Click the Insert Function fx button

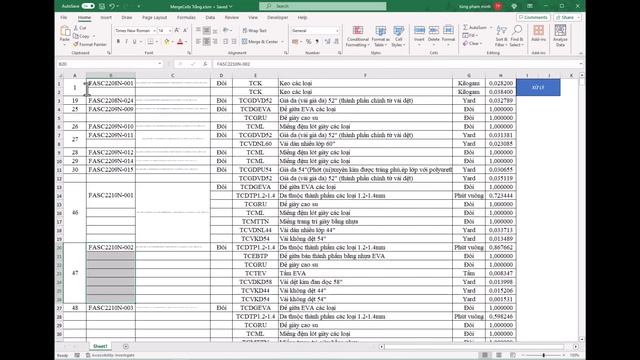point(205,64)
